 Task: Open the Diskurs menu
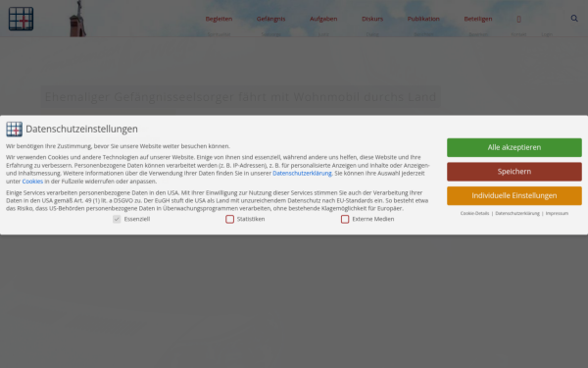point(372,19)
